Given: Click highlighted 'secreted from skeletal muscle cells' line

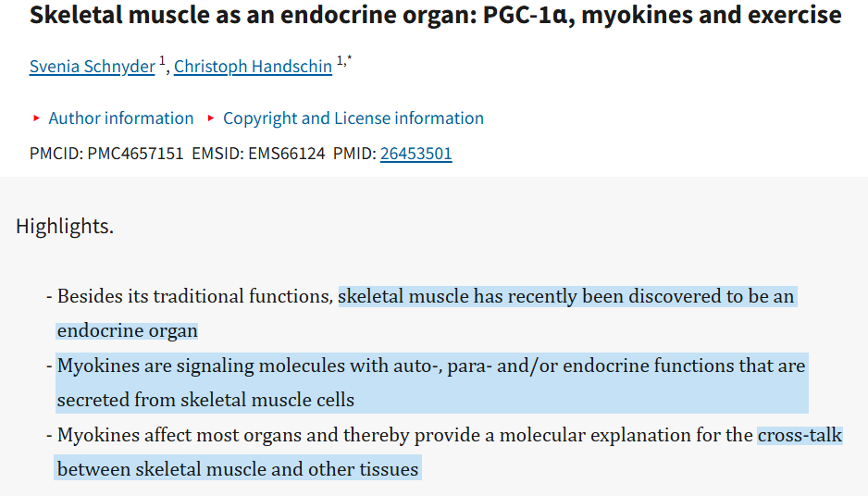Looking at the screenshot, I should pyautogui.click(x=205, y=400).
